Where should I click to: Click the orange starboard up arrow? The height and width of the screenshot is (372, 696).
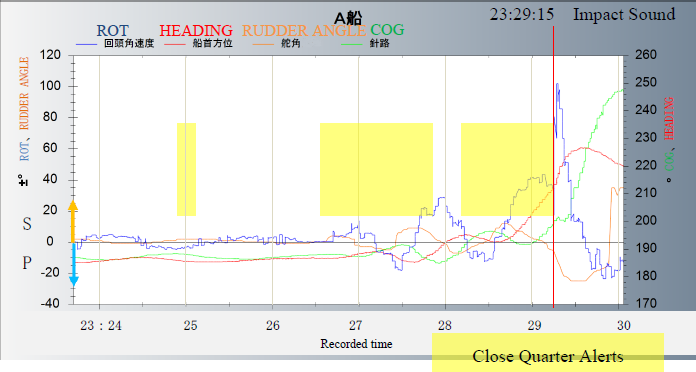tap(73, 221)
